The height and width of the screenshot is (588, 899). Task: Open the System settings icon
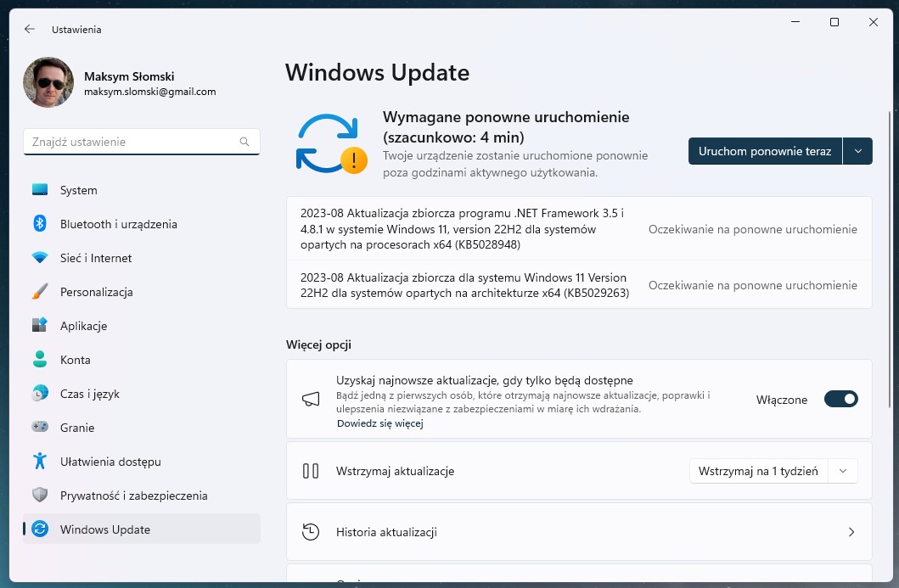[x=40, y=190]
